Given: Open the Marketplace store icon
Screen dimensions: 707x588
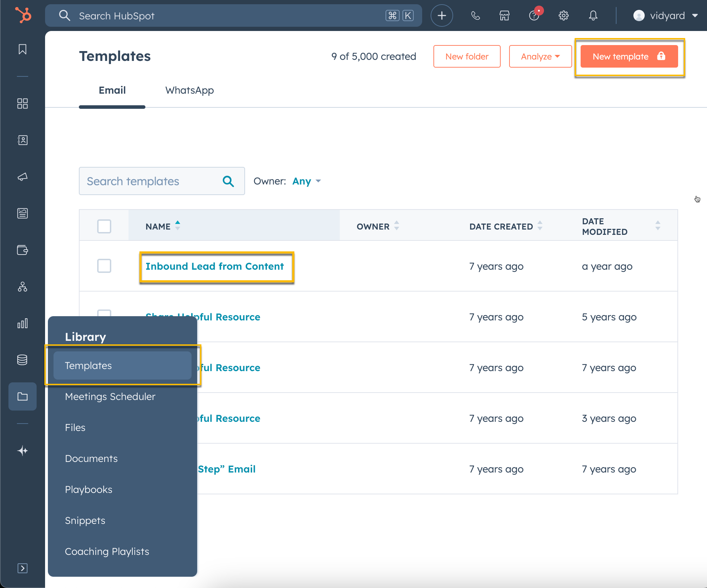Looking at the screenshot, I should tap(505, 15).
